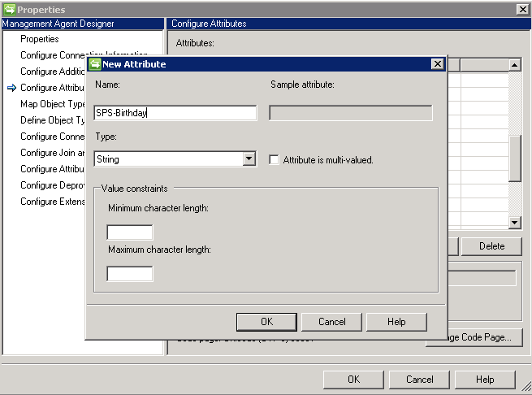Viewport: 532px width, 395px height.
Task: Select Configure Join step
Action: [52, 153]
